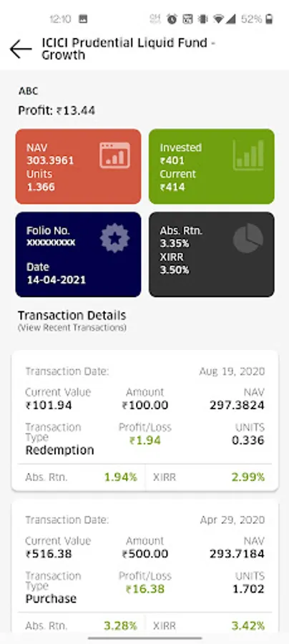Tap the ICICI Prudential Liquid Fund title
The height and width of the screenshot is (644, 289).
(129, 49)
